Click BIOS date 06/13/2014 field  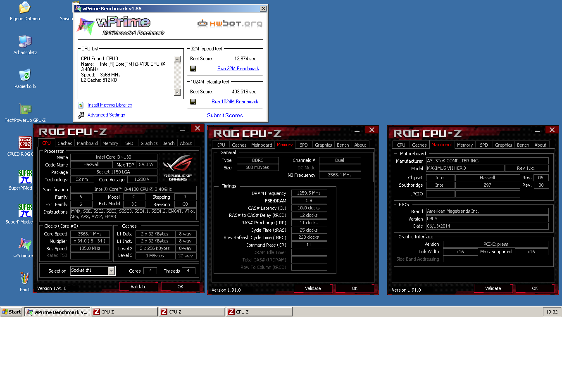(487, 226)
